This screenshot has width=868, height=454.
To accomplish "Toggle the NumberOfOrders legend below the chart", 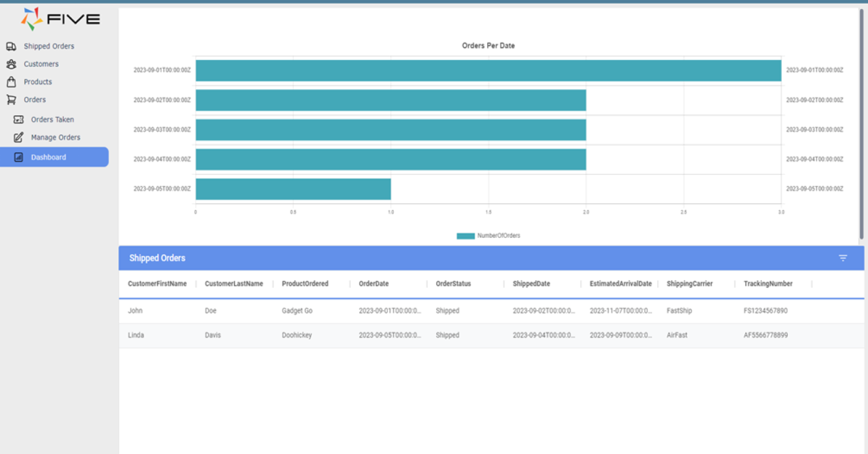I will [488, 235].
